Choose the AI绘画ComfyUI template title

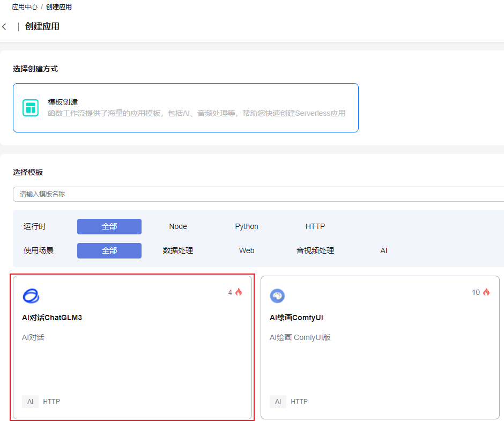tap(296, 317)
